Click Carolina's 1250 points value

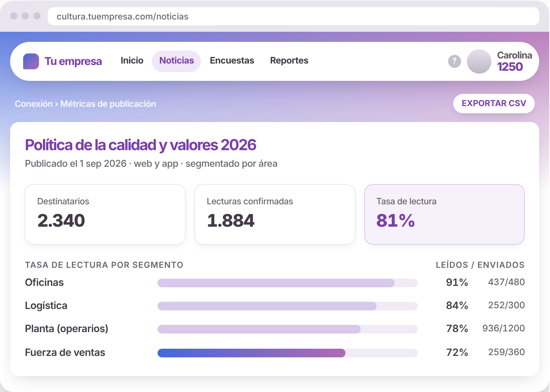click(510, 67)
